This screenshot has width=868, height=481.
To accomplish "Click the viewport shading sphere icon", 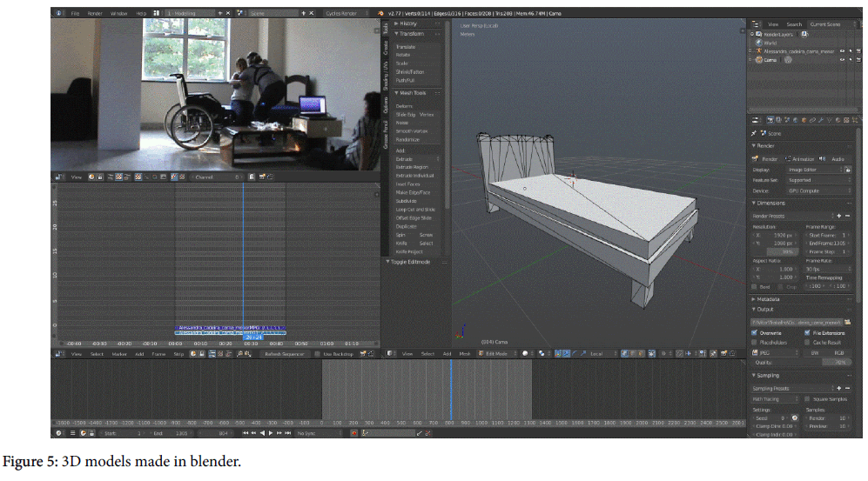I will click(525, 354).
